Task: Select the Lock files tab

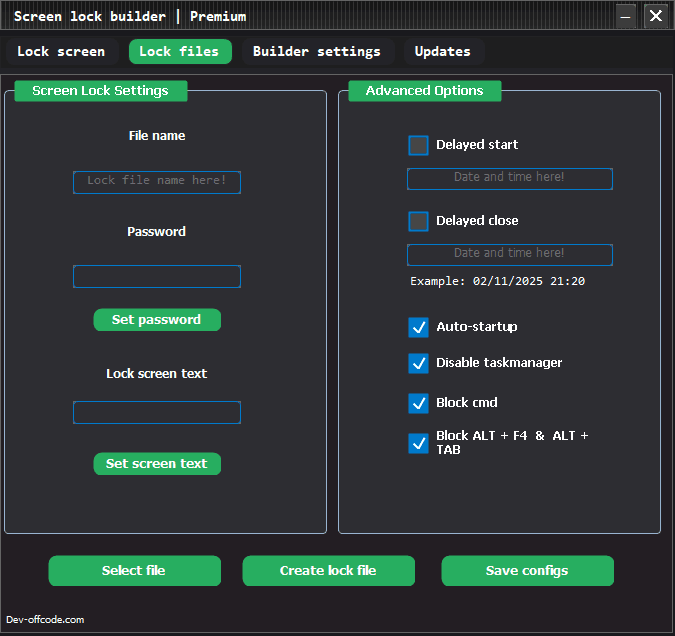Action: [180, 52]
